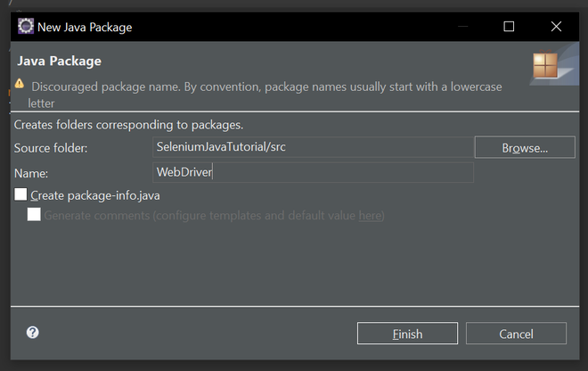Open the help question mark icon
The height and width of the screenshot is (371, 588).
(33, 333)
